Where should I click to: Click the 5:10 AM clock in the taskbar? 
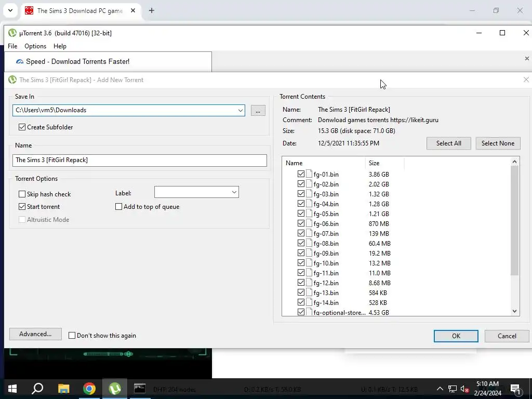click(x=487, y=384)
